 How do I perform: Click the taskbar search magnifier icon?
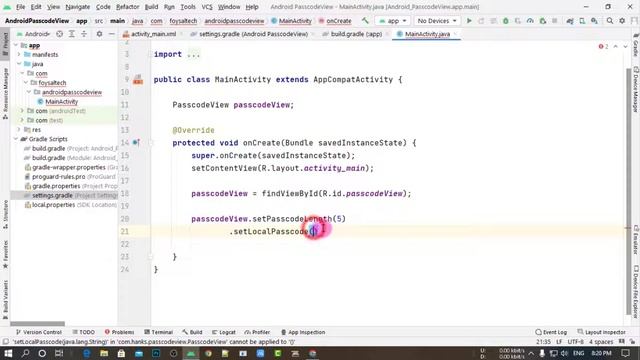(25, 353)
